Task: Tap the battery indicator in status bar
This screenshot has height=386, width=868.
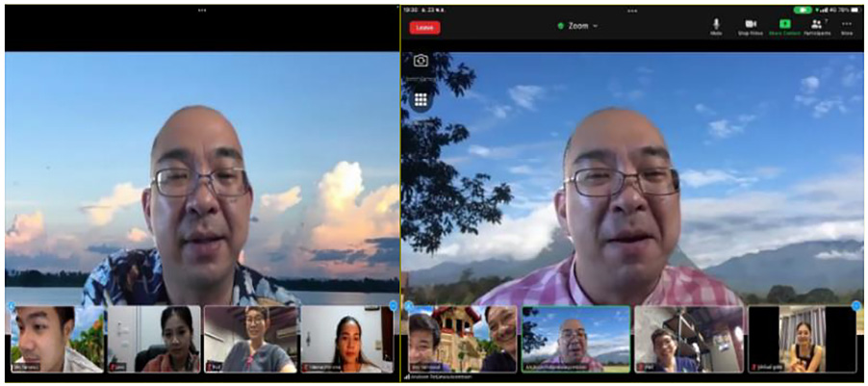Action: point(855,10)
